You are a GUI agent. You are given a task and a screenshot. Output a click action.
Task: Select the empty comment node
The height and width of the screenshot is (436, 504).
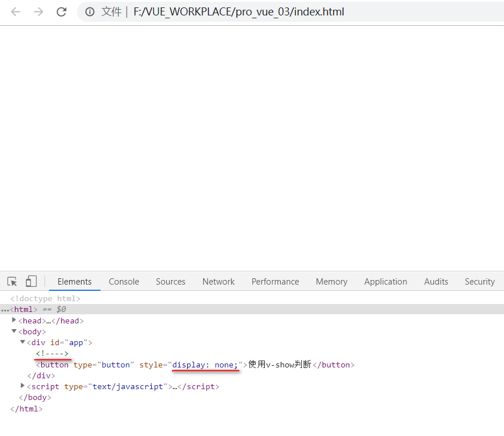[52, 354]
